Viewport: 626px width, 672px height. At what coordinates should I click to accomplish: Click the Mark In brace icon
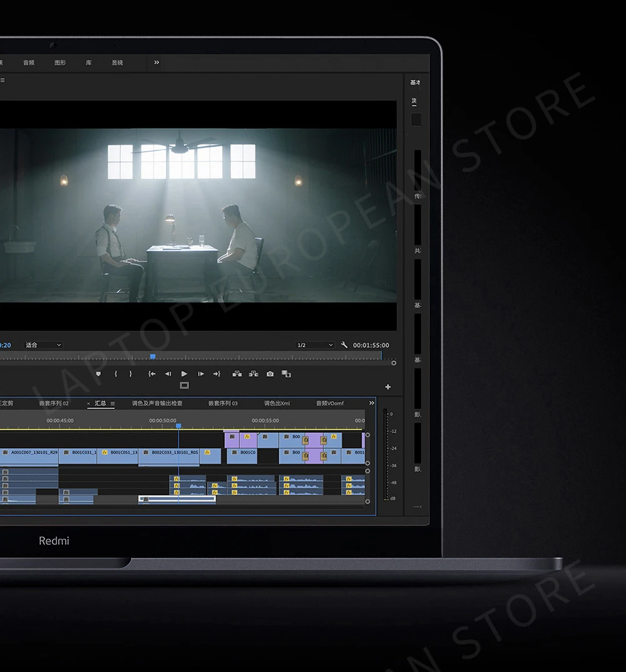pyautogui.click(x=116, y=374)
